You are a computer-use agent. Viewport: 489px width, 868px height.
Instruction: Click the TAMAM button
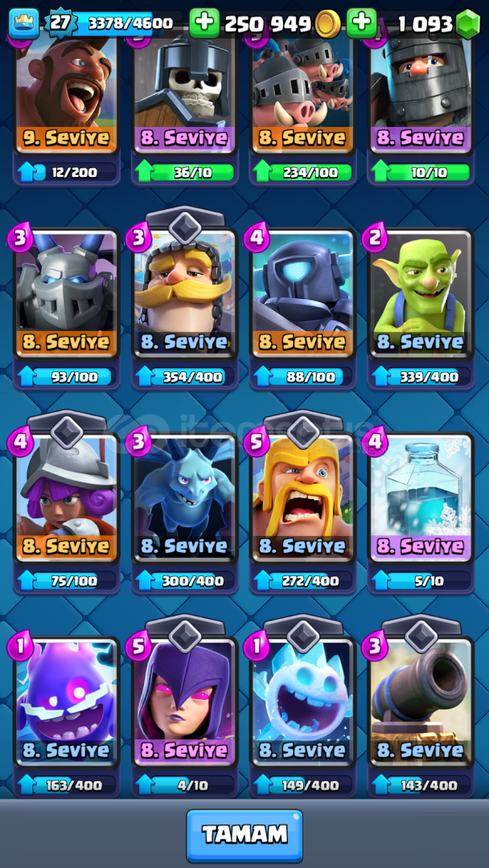[x=244, y=835]
